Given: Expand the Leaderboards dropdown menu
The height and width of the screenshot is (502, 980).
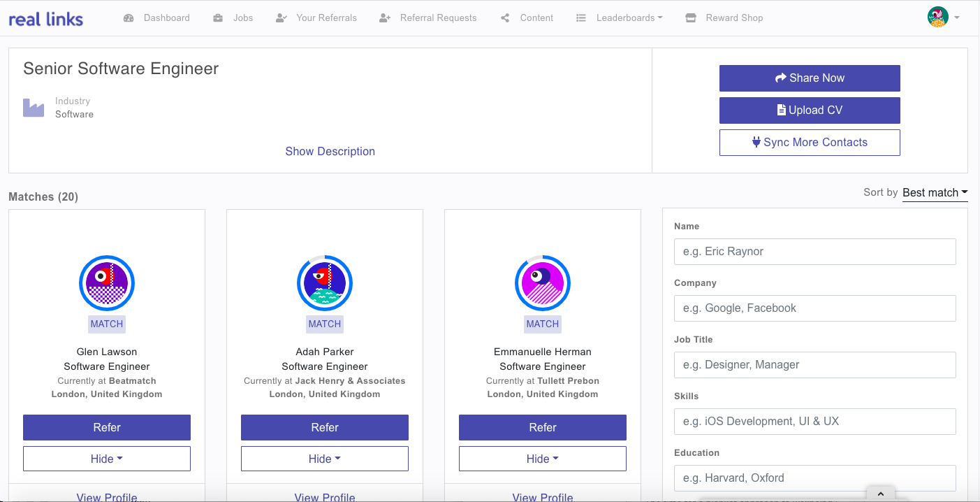Looking at the screenshot, I should [629, 18].
